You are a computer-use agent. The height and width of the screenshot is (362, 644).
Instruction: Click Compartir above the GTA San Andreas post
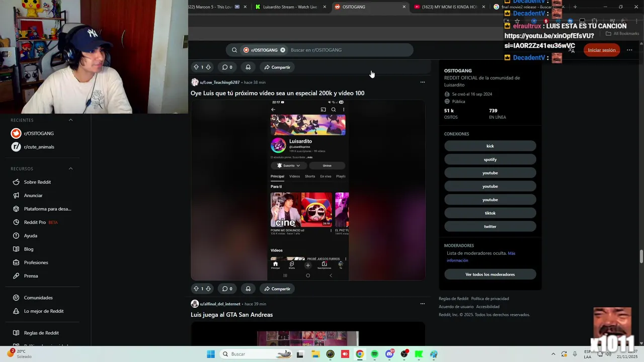coord(277,289)
